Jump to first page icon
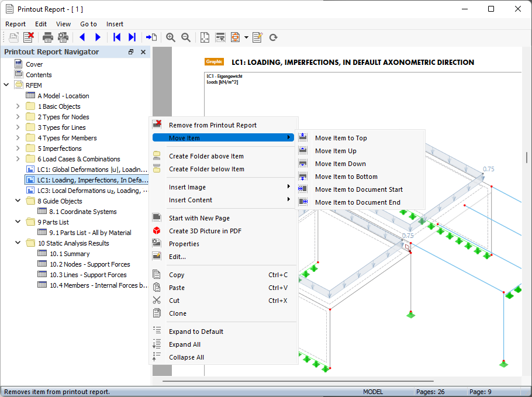This screenshot has height=397, width=532. click(117, 37)
